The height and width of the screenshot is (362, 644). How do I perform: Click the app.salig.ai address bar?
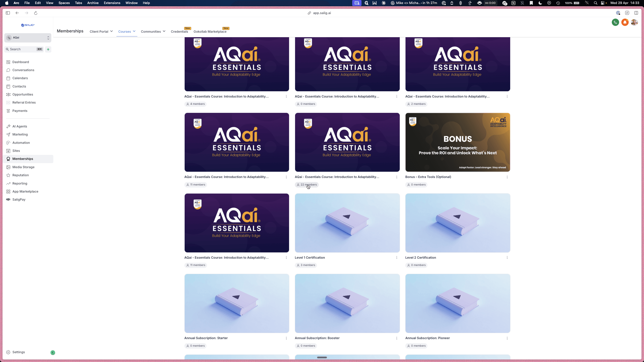point(319,13)
